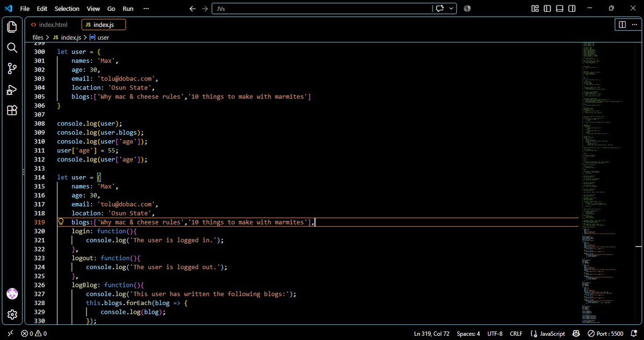Click line number 300 in the gutter

[39, 52]
